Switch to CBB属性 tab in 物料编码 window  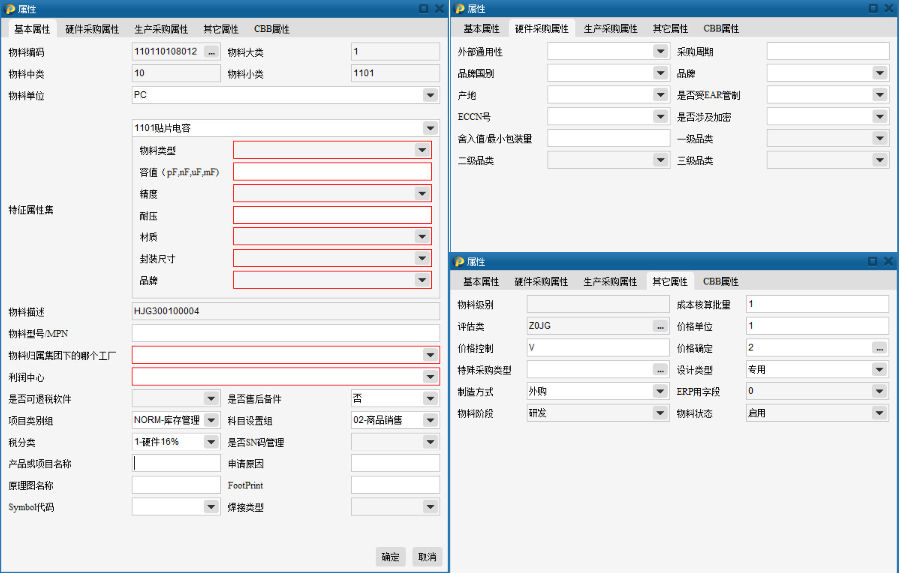pyautogui.click(x=271, y=29)
